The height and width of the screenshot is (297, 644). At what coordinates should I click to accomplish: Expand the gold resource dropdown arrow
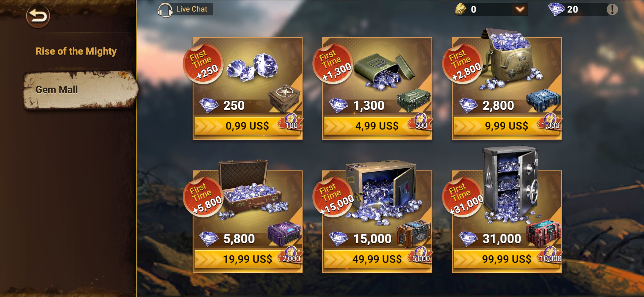pyautogui.click(x=520, y=10)
